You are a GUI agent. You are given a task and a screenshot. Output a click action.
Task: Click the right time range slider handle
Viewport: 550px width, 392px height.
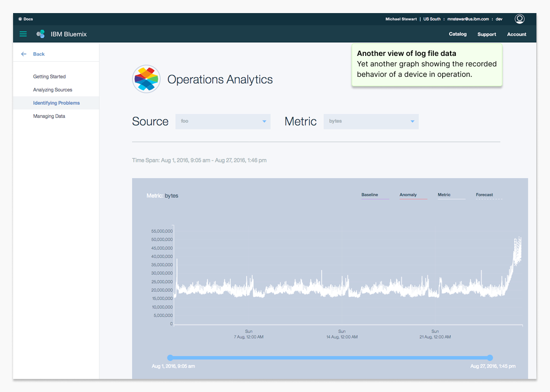click(x=490, y=358)
